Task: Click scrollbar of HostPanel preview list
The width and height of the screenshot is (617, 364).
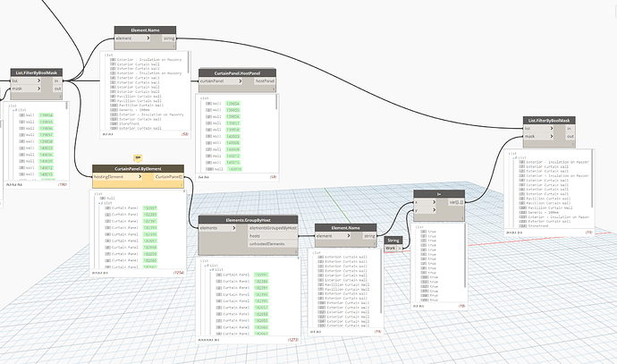Action: pyautogui.click(x=277, y=102)
